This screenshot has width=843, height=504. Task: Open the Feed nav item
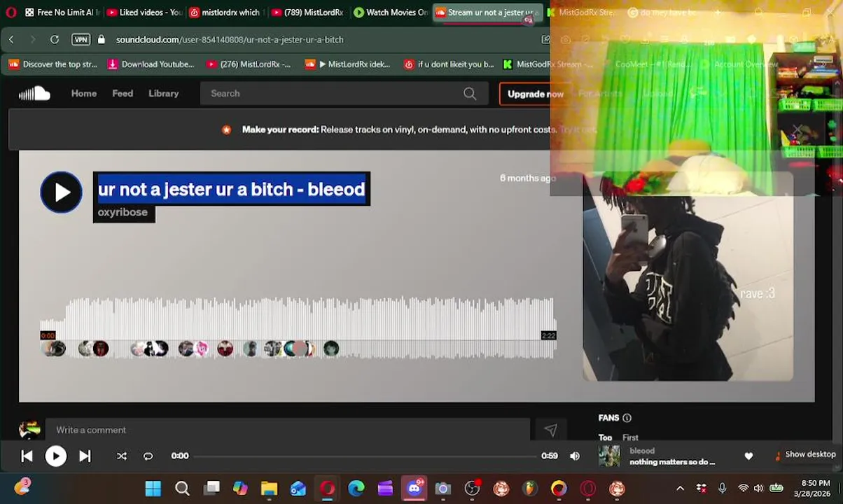[123, 94]
